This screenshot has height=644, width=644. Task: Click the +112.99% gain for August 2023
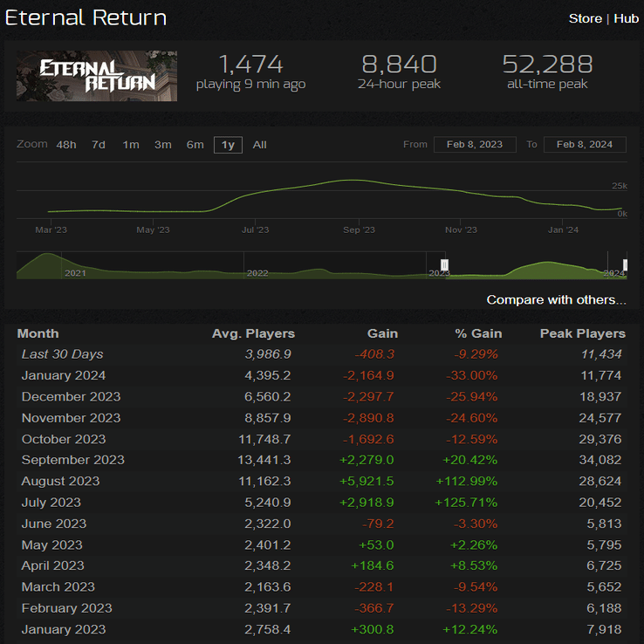pos(467,482)
